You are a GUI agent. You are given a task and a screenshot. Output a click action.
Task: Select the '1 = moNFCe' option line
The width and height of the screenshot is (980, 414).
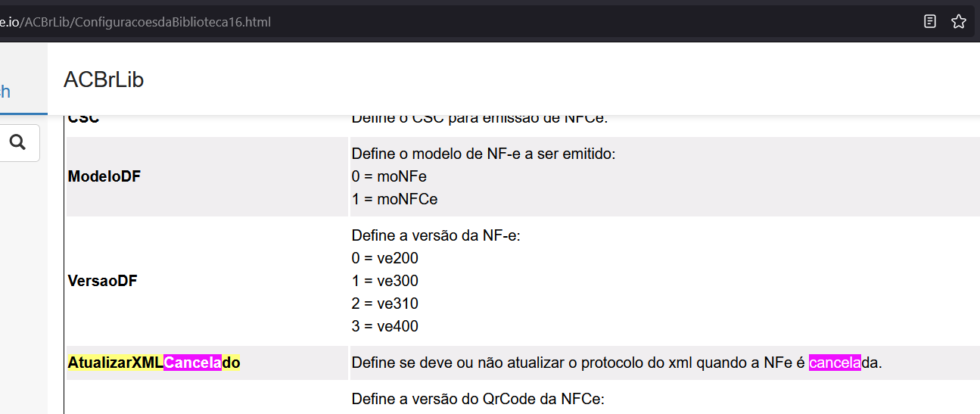(x=394, y=199)
